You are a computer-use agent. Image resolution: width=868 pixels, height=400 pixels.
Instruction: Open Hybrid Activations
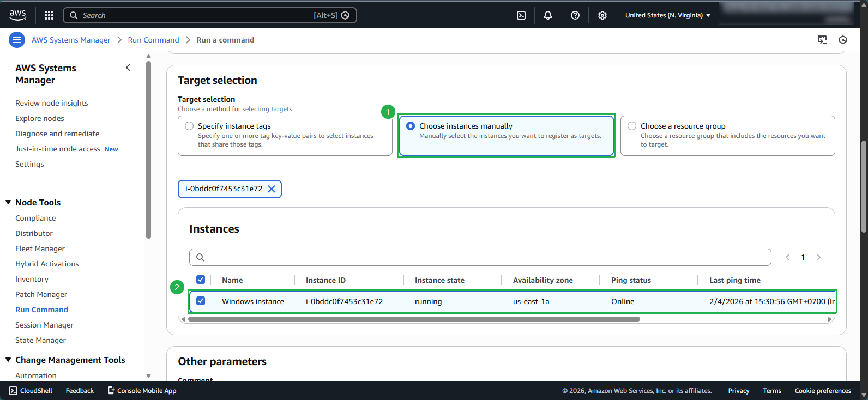tap(47, 264)
